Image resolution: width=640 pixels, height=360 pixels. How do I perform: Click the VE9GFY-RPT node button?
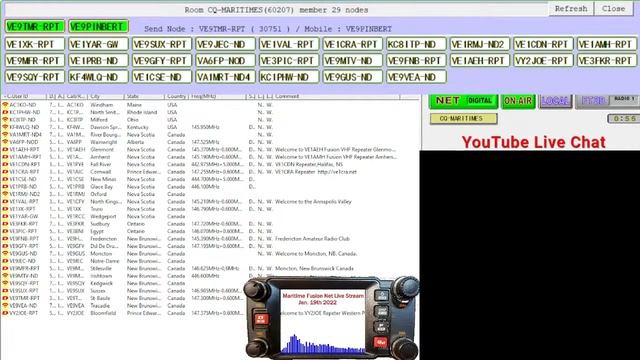click(x=162, y=60)
